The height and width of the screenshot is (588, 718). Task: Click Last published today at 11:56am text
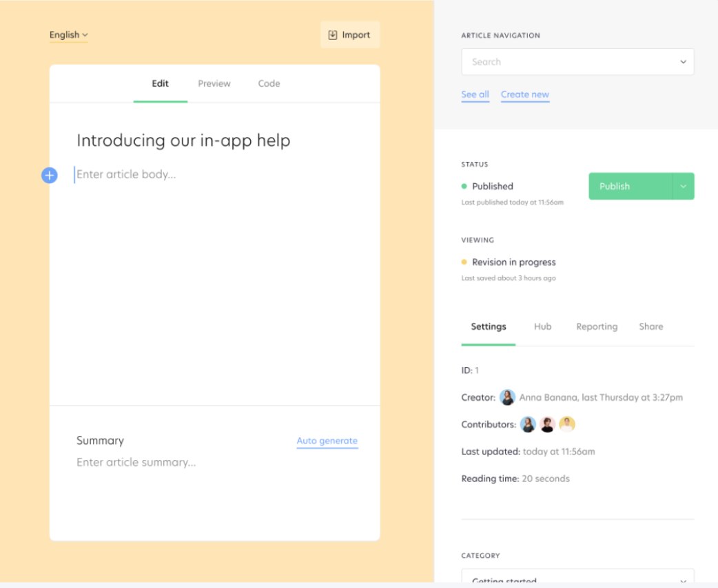click(513, 202)
